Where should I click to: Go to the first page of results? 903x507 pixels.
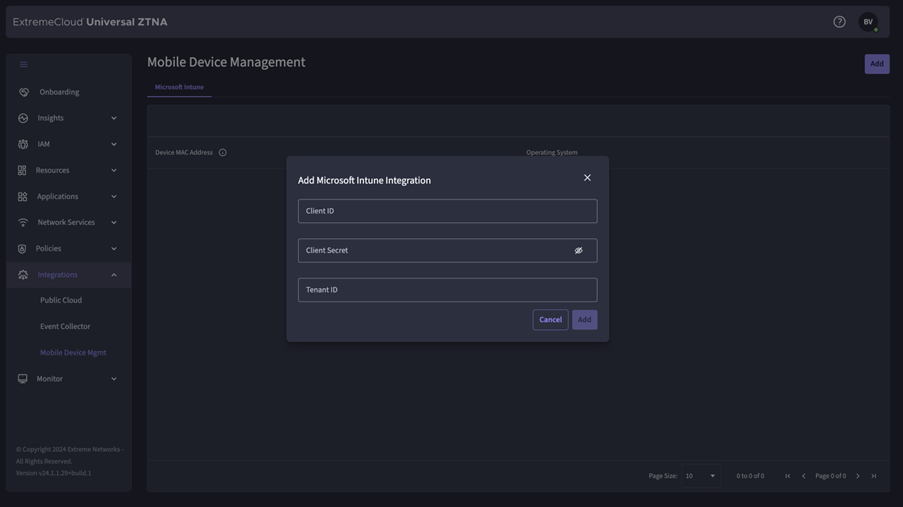click(x=788, y=476)
